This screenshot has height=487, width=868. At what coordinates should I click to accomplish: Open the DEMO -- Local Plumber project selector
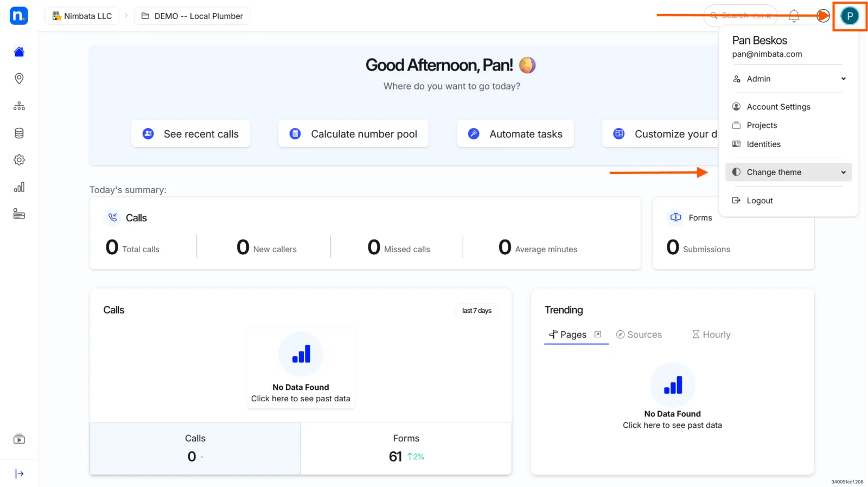192,16
